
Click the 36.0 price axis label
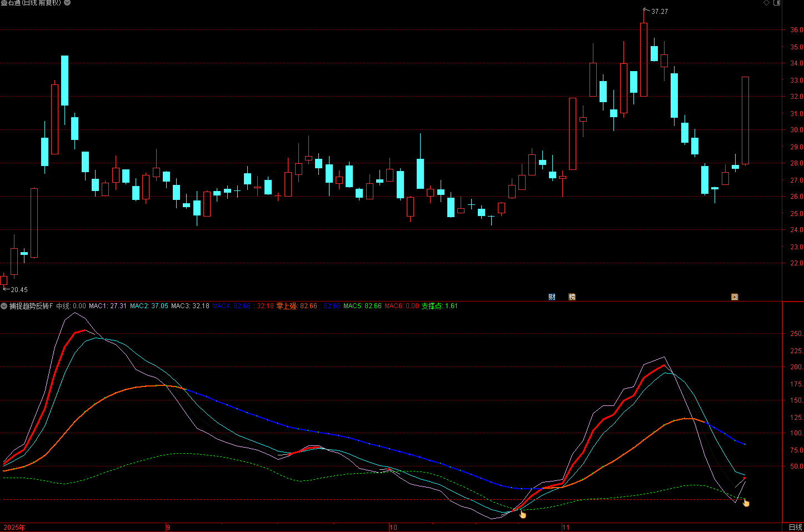(x=796, y=30)
